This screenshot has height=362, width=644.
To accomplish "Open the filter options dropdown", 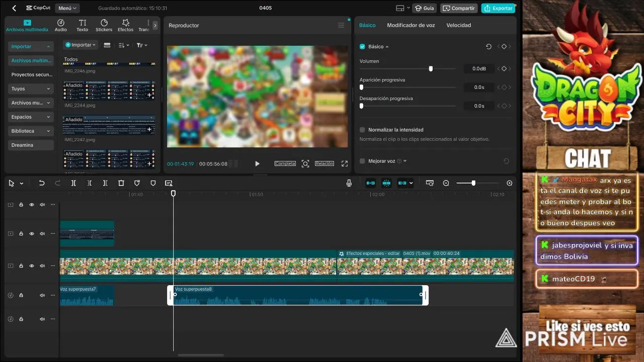I will 142,45.
